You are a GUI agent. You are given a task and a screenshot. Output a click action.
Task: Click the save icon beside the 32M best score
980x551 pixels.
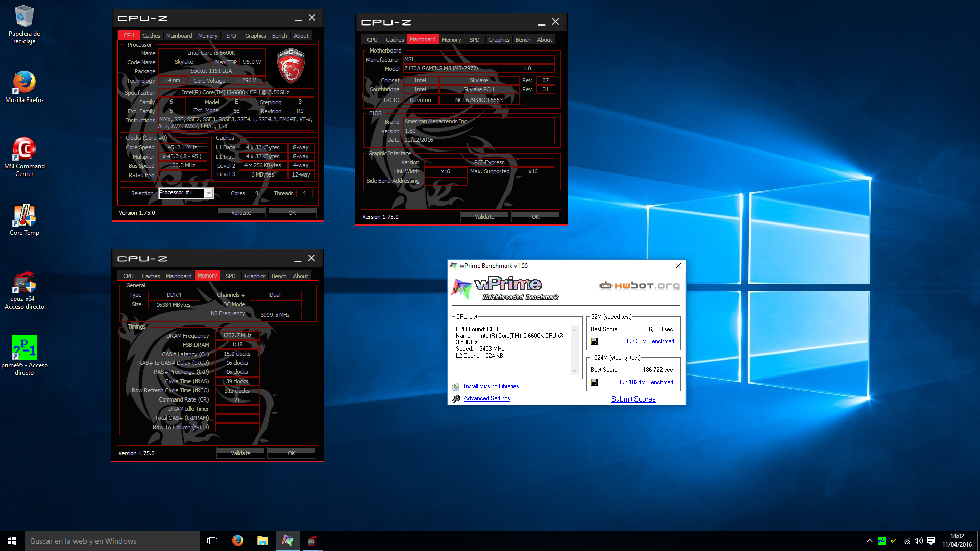tap(594, 341)
